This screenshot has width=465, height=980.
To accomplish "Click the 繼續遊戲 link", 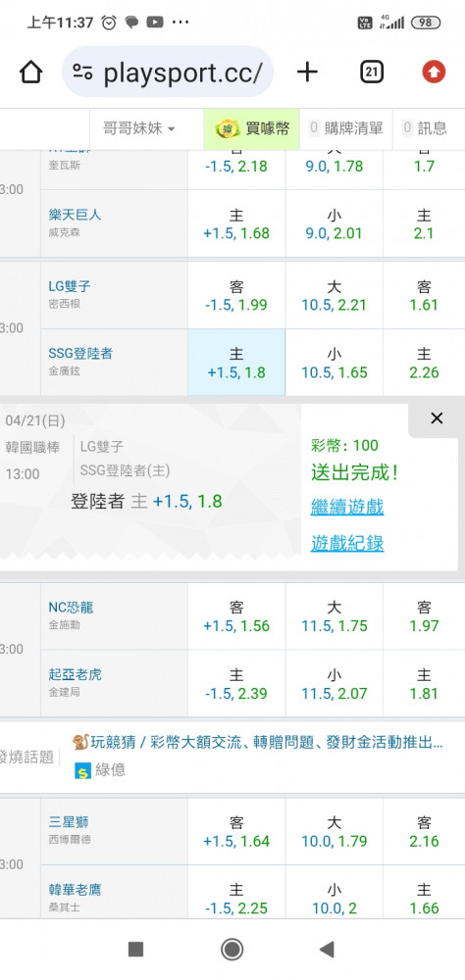I will [x=347, y=507].
